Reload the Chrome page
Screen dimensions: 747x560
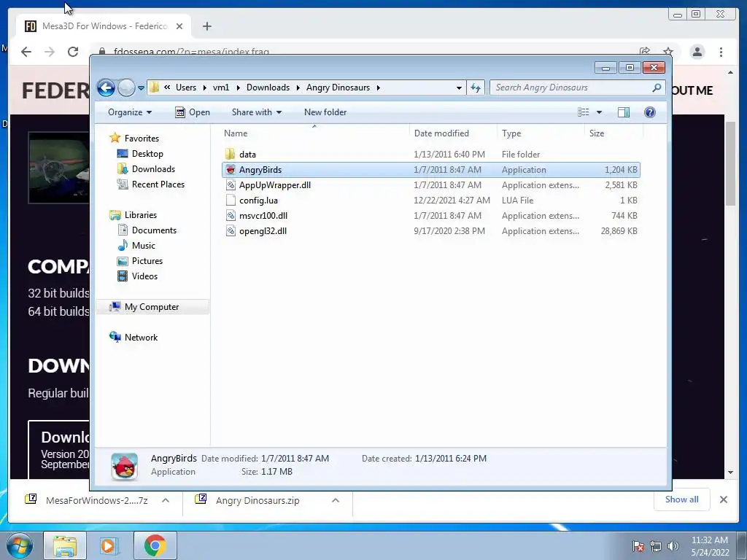click(73, 52)
